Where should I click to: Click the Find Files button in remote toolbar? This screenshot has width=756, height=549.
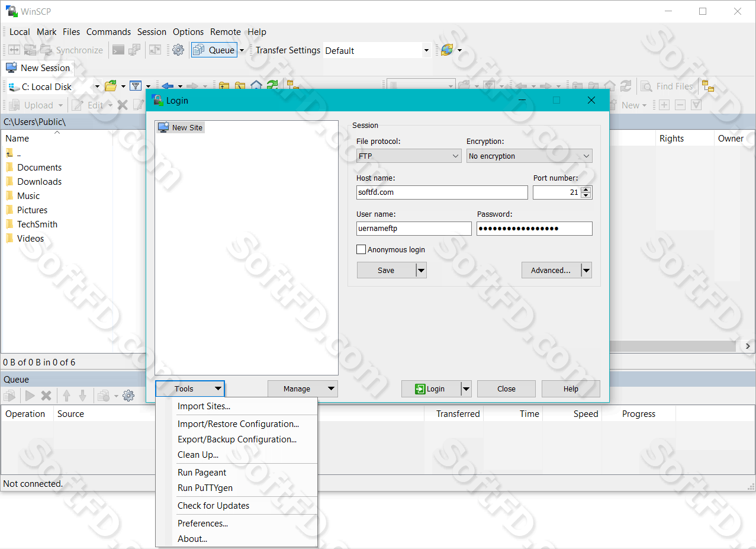point(667,86)
